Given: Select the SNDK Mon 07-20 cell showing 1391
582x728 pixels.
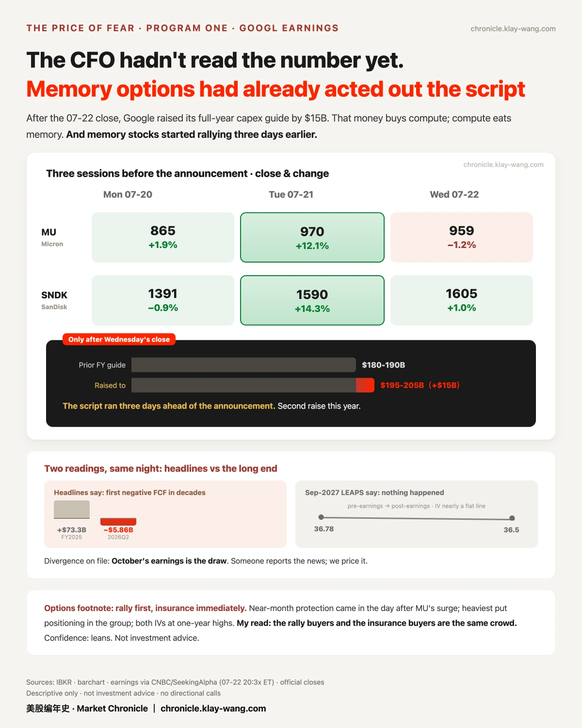Looking at the screenshot, I should [x=163, y=300].
